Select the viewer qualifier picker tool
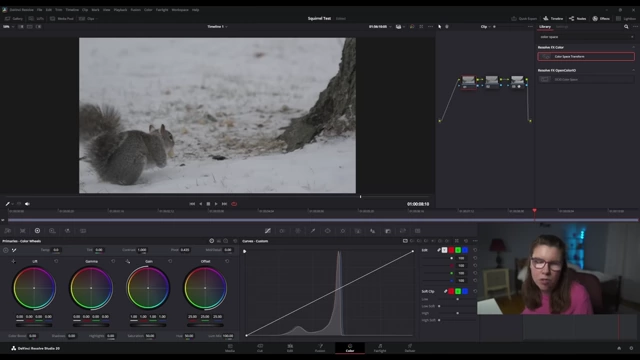640x360 pixels. pos(8,204)
